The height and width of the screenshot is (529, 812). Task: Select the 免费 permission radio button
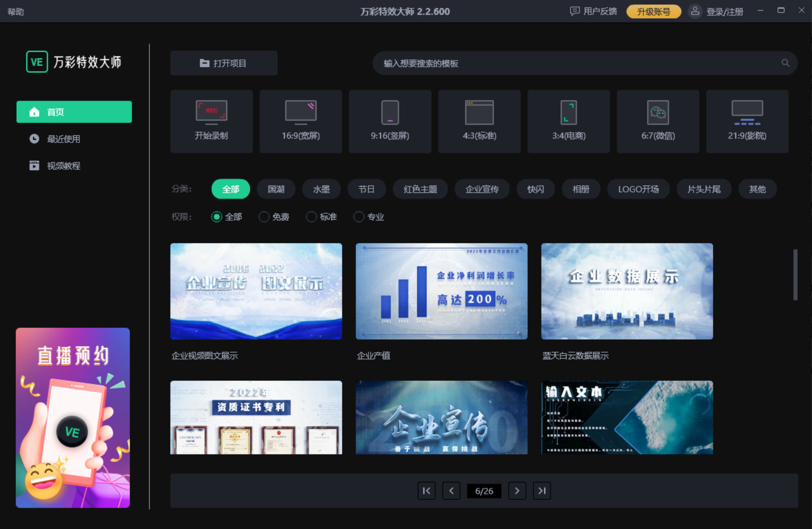pyautogui.click(x=264, y=217)
